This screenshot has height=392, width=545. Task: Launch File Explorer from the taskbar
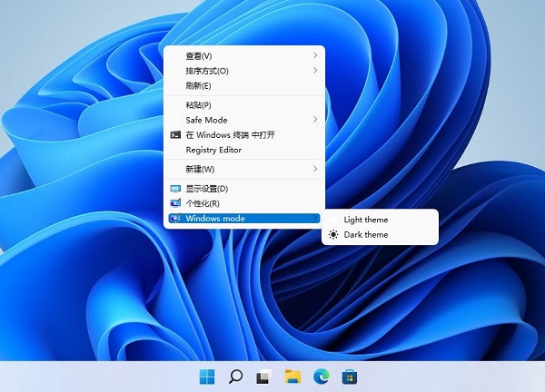[x=292, y=377]
